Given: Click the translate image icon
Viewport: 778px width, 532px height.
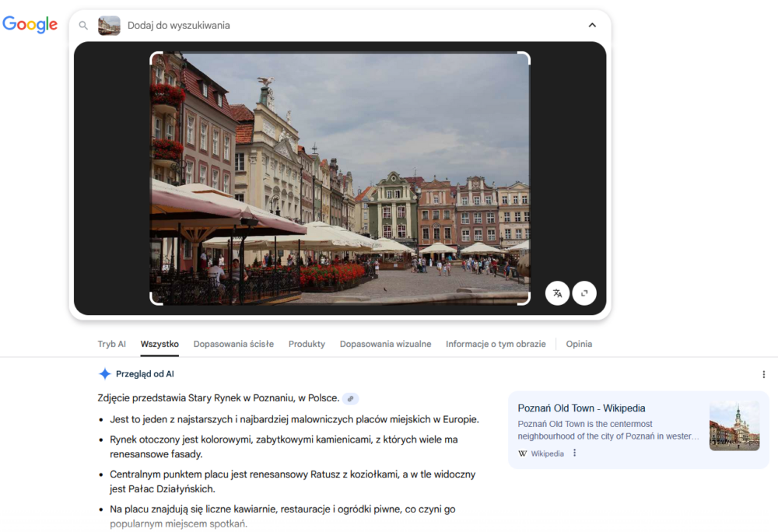Looking at the screenshot, I should [557, 293].
